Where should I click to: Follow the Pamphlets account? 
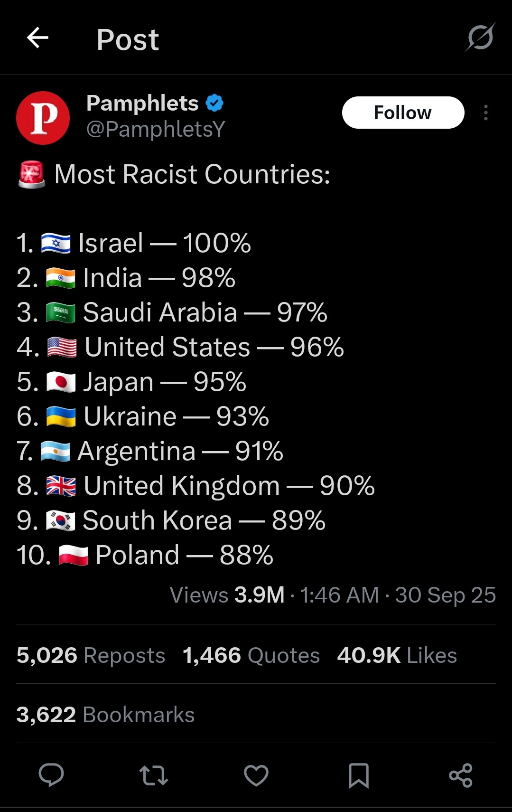tap(403, 113)
